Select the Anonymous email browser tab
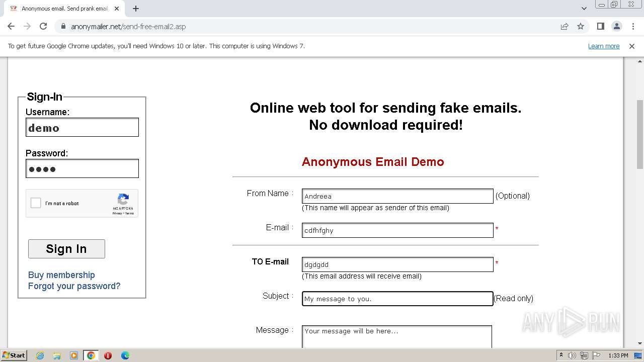 point(65,9)
